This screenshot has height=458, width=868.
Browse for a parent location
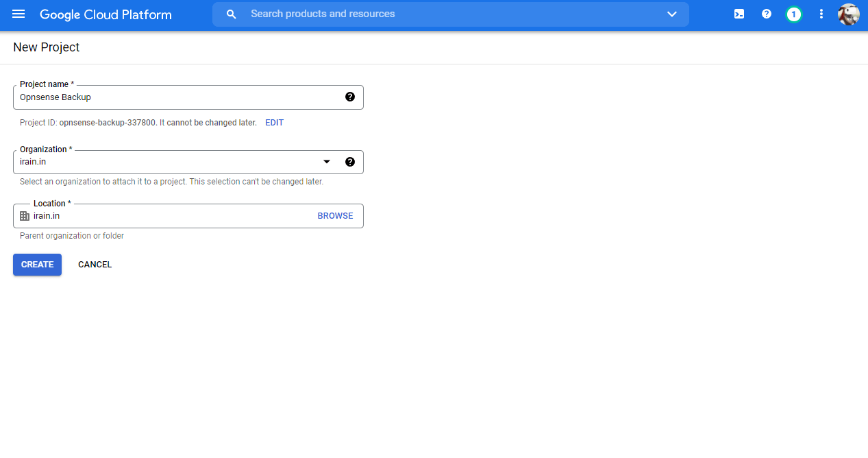point(335,216)
